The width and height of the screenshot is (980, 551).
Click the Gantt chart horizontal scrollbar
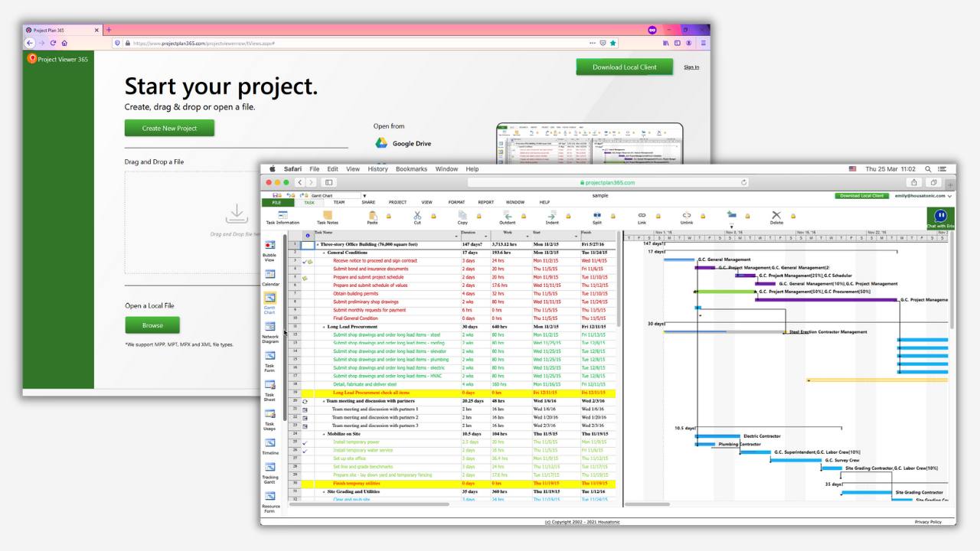(647, 504)
